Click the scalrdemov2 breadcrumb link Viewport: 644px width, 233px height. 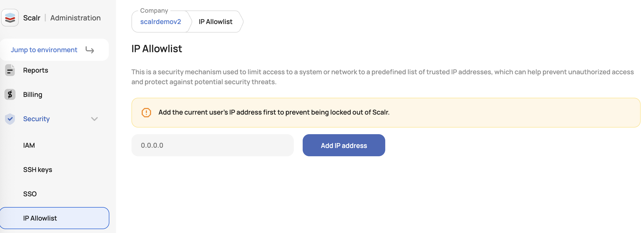(161, 22)
